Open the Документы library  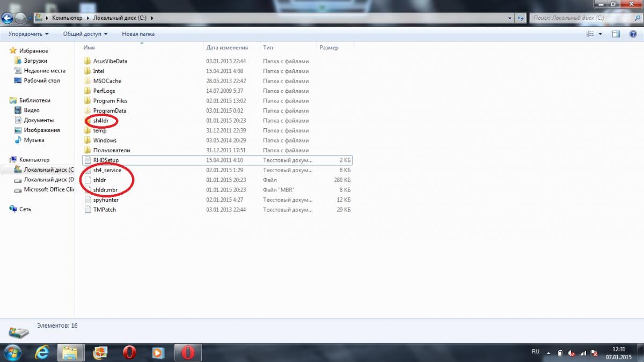(39, 120)
